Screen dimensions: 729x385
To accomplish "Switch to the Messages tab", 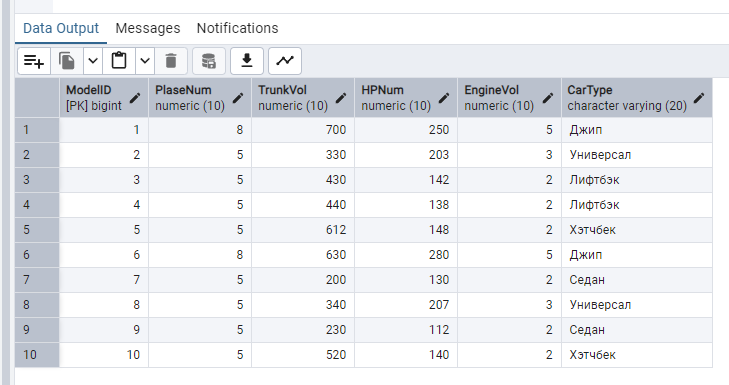I will pyautogui.click(x=148, y=28).
